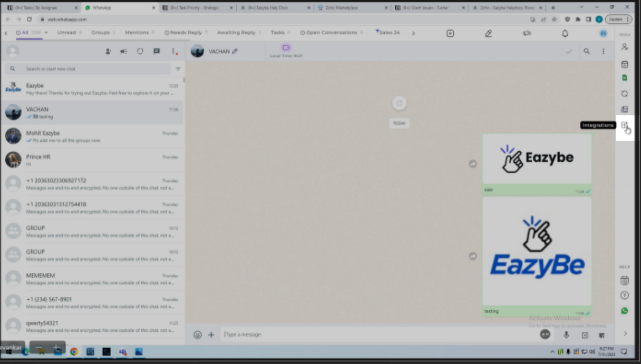
Task: Click the green sheet icon in sidebar
Action: point(625,78)
